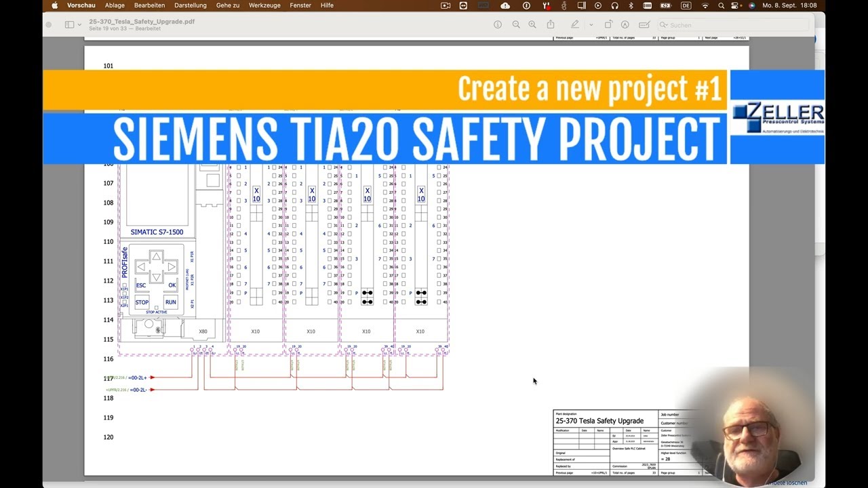
Task: Open the Share menu icon
Action: coord(551,24)
